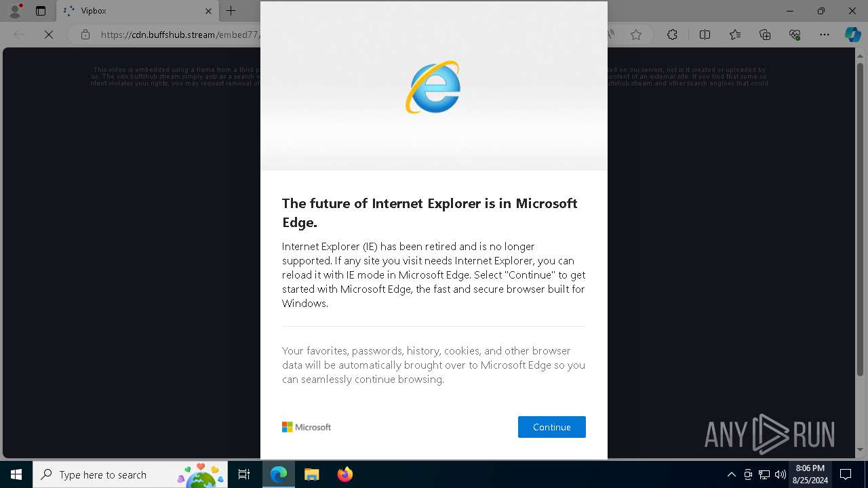Click the back navigation arrow
868x488 pixels.
19,35
